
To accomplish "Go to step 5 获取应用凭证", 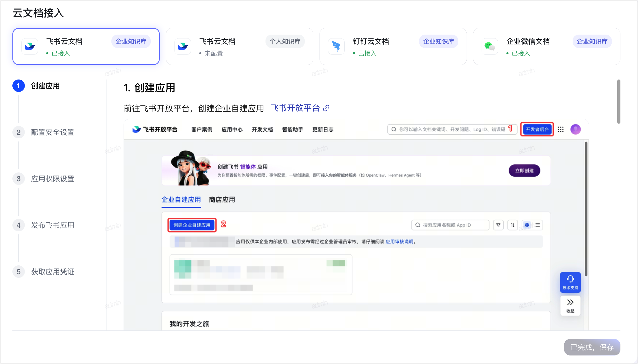I will 43,272.
